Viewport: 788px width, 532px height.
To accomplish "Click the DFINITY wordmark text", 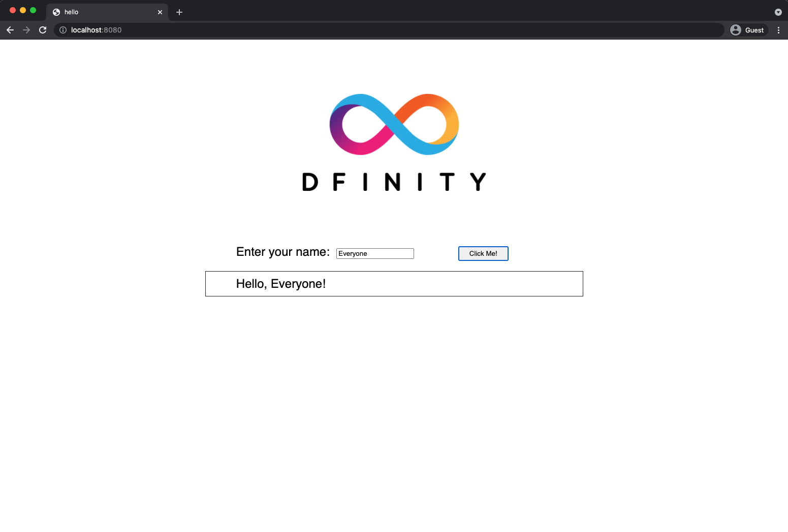I will (x=394, y=182).
